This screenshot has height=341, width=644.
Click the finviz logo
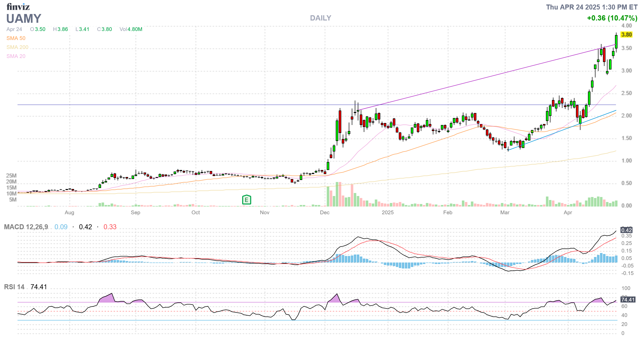[18, 7]
